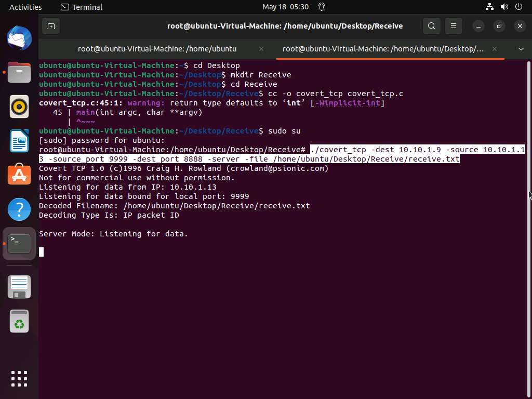532x399 pixels.
Task: Show all applications grid
Action: (19, 379)
